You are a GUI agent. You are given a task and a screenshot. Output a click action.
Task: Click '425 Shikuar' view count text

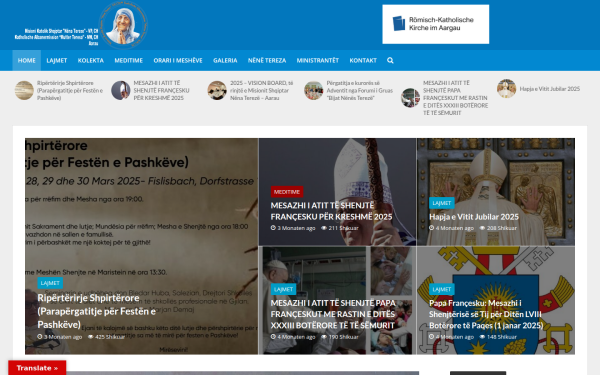coord(110,337)
